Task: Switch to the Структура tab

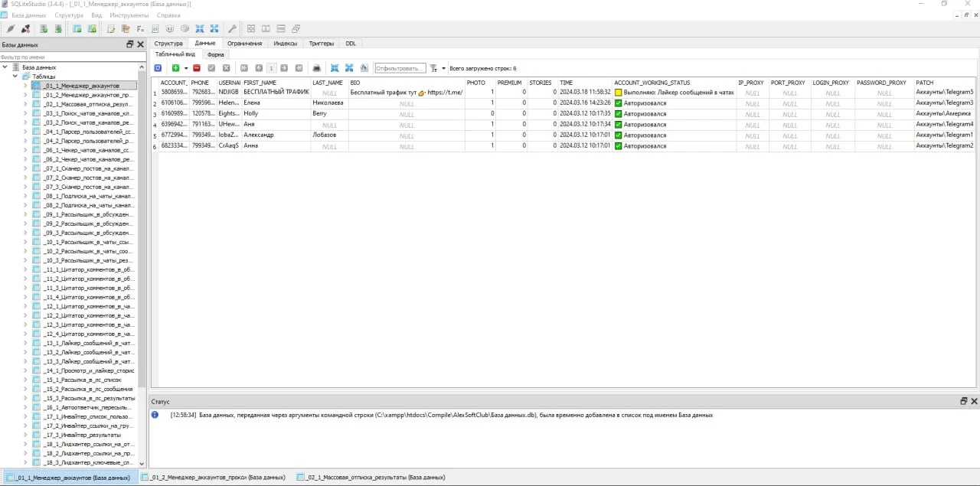Action: 168,44
